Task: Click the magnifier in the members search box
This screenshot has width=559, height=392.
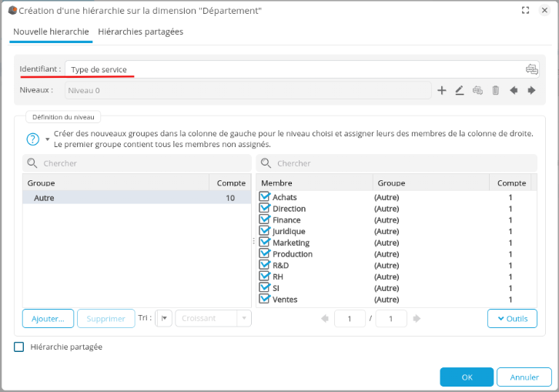Action: 266,163
